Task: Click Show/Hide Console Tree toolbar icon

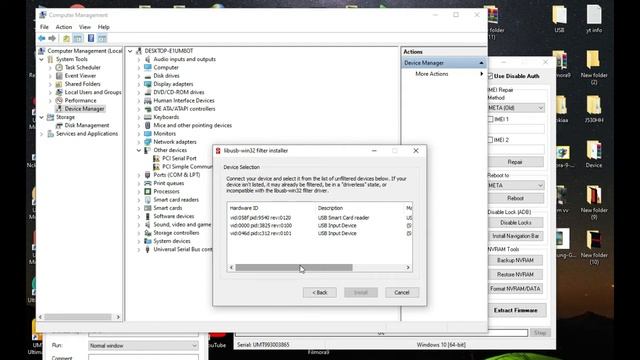Action: click(78, 38)
